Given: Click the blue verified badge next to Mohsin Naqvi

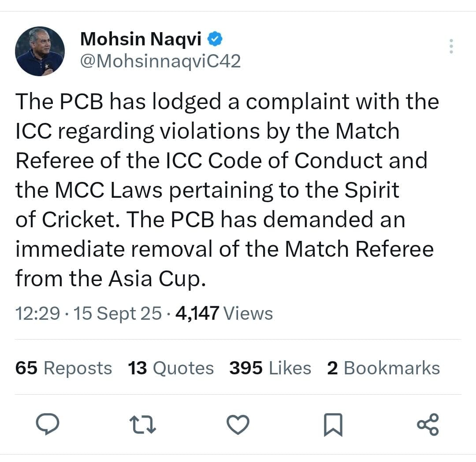Looking at the screenshot, I should pyautogui.click(x=215, y=38).
